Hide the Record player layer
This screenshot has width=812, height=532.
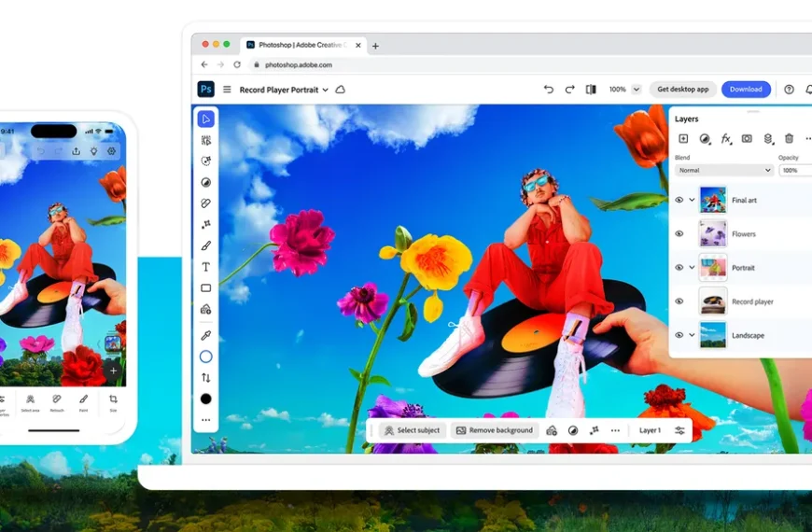tap(679, 301)
